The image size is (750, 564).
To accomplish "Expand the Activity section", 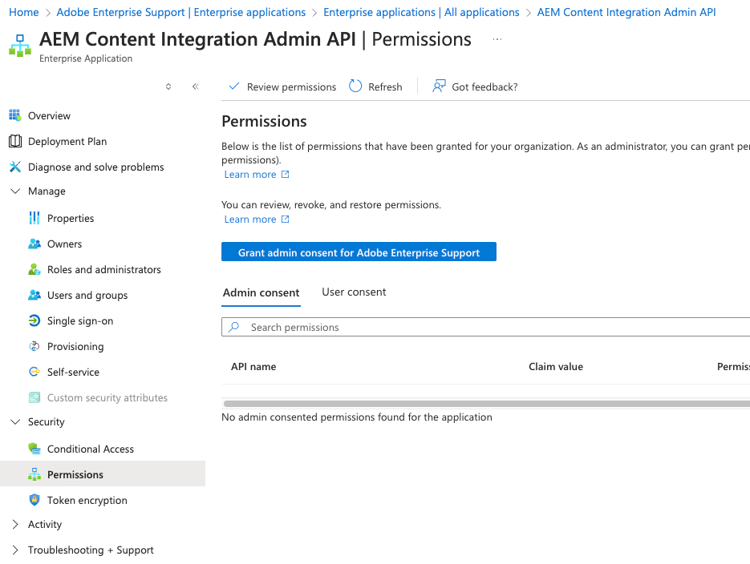I will [x=15, y=524].
